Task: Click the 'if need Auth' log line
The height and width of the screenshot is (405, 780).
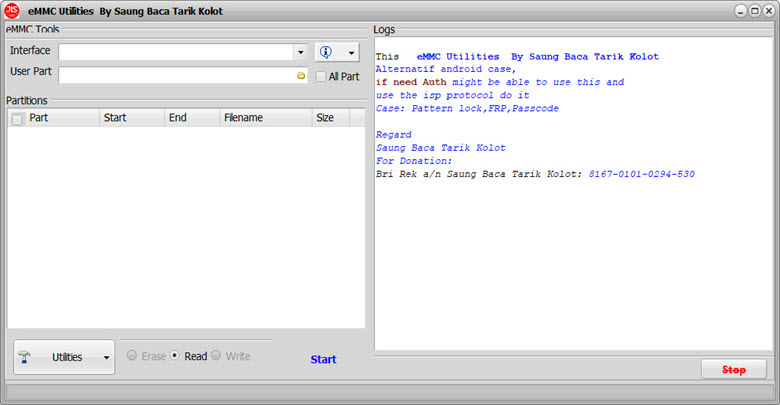Action: click(500, 82)
